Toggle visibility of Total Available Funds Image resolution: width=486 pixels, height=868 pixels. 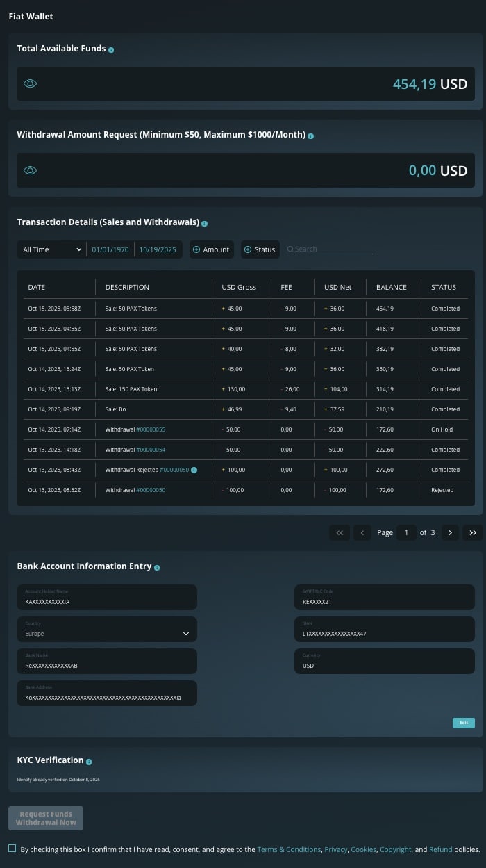coord(30,83)
